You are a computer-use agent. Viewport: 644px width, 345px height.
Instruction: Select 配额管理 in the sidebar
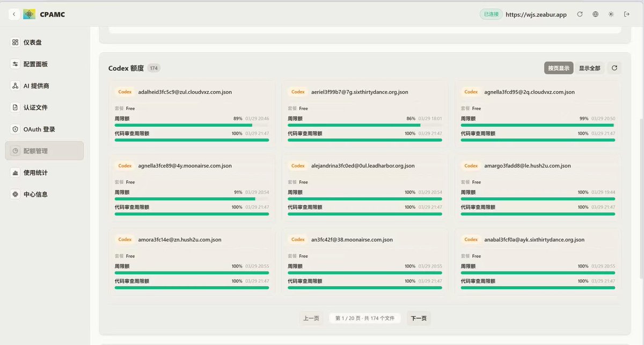pyautogui.click(x=45, y=151)
